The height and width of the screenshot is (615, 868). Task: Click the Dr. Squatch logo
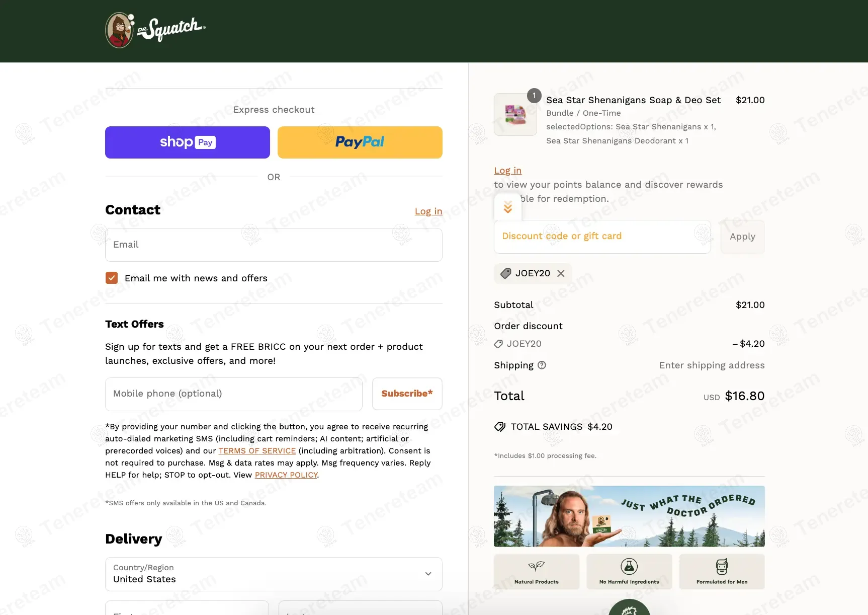click(x=155, y=30)
